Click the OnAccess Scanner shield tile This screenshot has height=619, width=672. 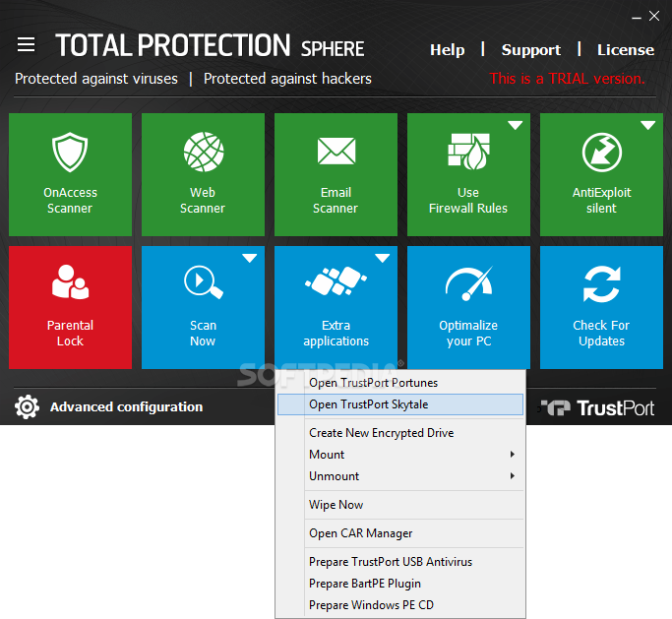70,174
